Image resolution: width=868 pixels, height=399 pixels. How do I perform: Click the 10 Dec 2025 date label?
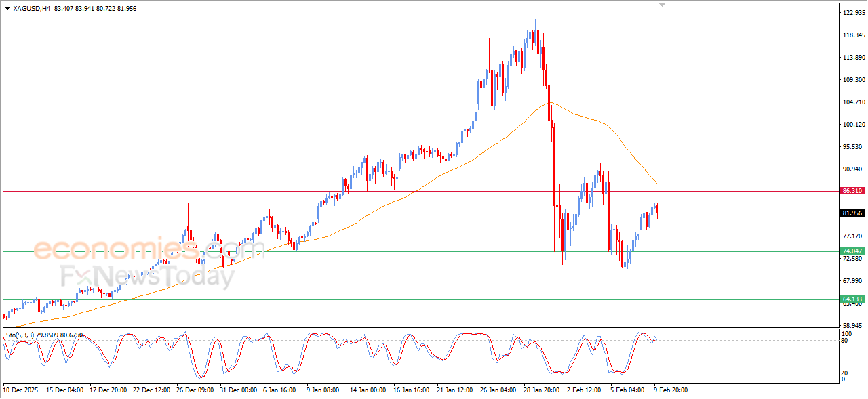(22, 390)
